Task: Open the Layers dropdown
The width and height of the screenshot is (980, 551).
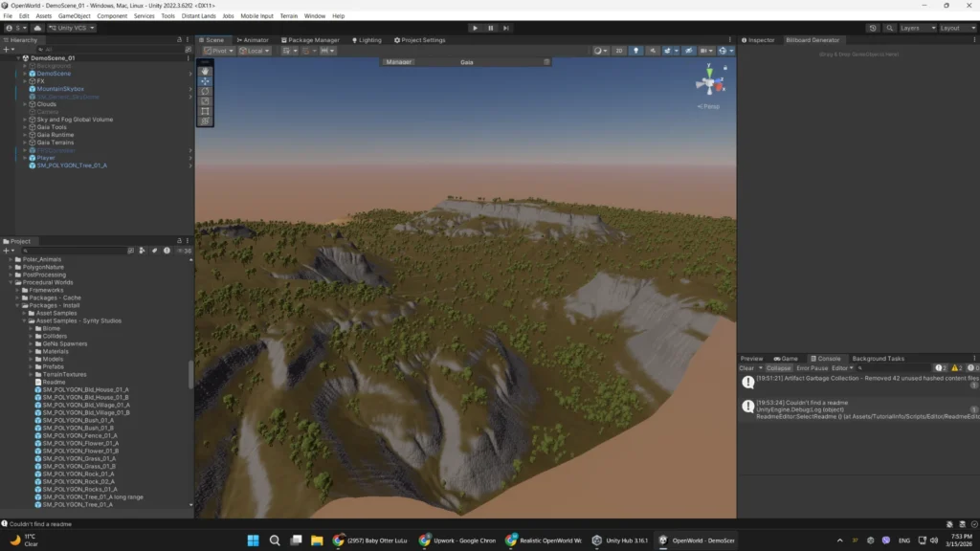Action: tap(918, 28)
